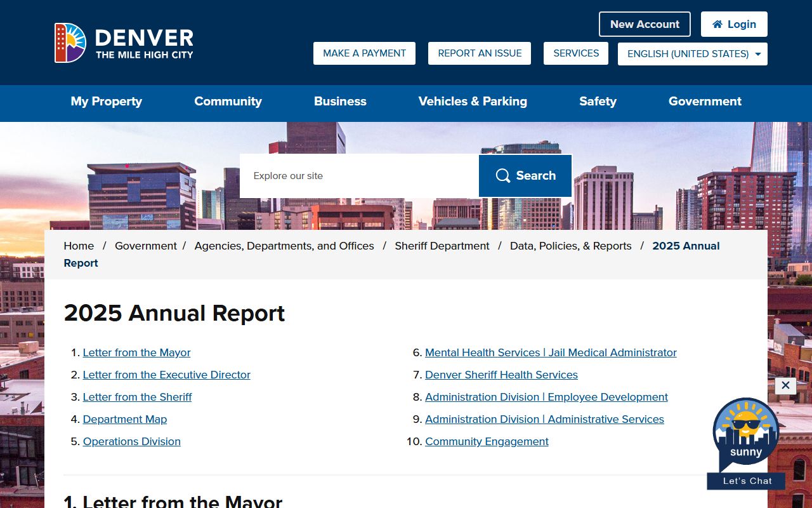
Task: Open the Vehicles & Parking menu
Action: [473, 102]
